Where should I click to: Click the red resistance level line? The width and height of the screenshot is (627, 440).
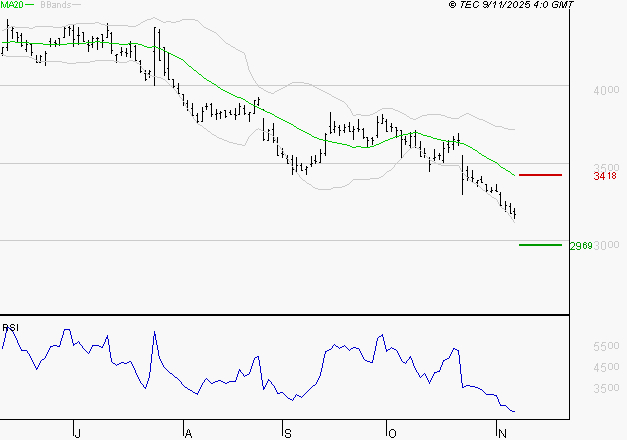(540, 175)
